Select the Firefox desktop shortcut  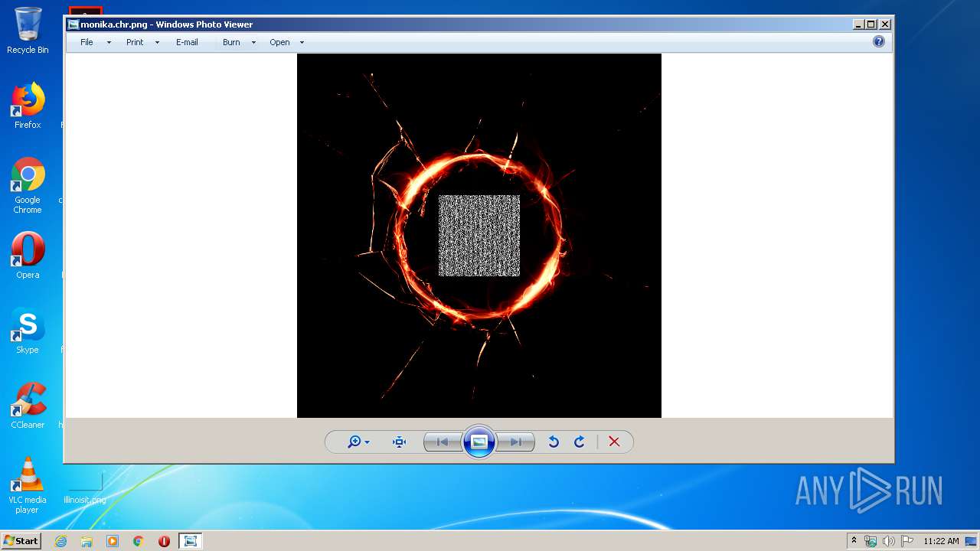click(x=28, y=106)
